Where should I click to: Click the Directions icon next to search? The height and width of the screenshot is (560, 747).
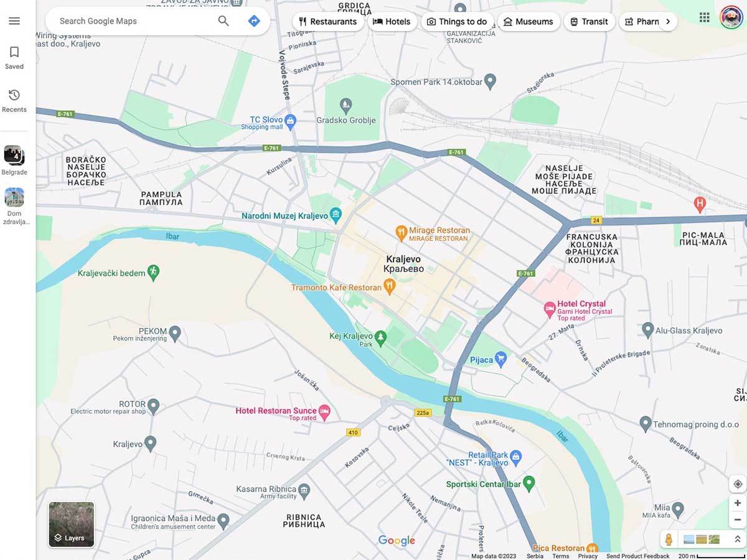[x=254, y=21]
